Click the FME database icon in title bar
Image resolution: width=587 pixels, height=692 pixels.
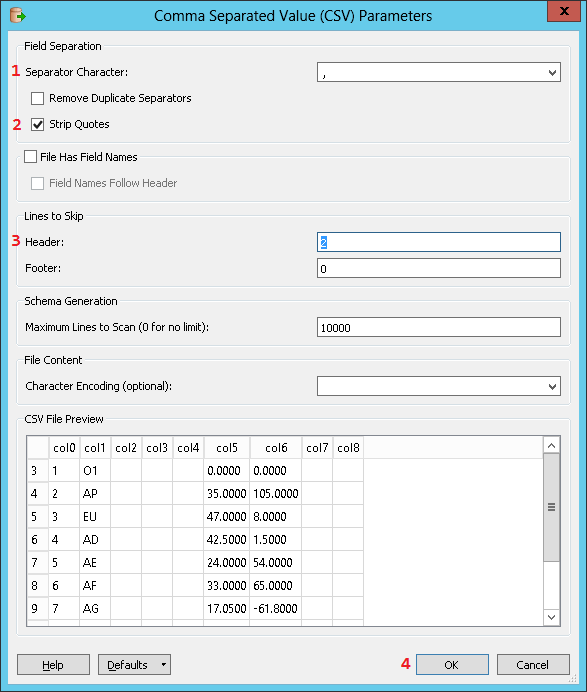pos(18,15)
